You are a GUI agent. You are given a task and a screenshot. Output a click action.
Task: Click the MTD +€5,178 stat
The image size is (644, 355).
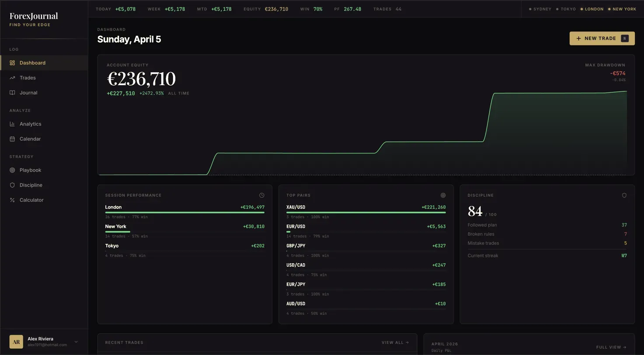pyautogui.click(x=214, y=9)
